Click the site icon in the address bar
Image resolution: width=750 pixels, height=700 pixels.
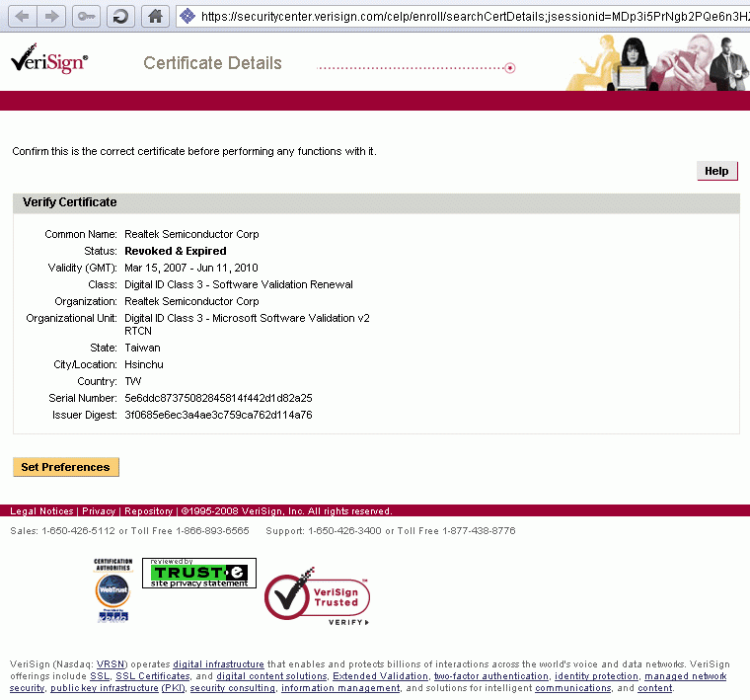(x=187, y=16)
